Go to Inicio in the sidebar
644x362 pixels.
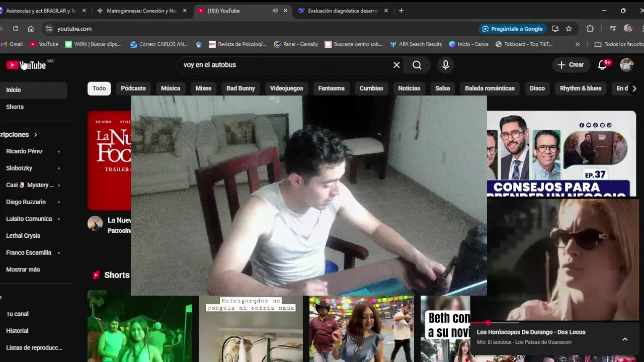coord(33,90)
